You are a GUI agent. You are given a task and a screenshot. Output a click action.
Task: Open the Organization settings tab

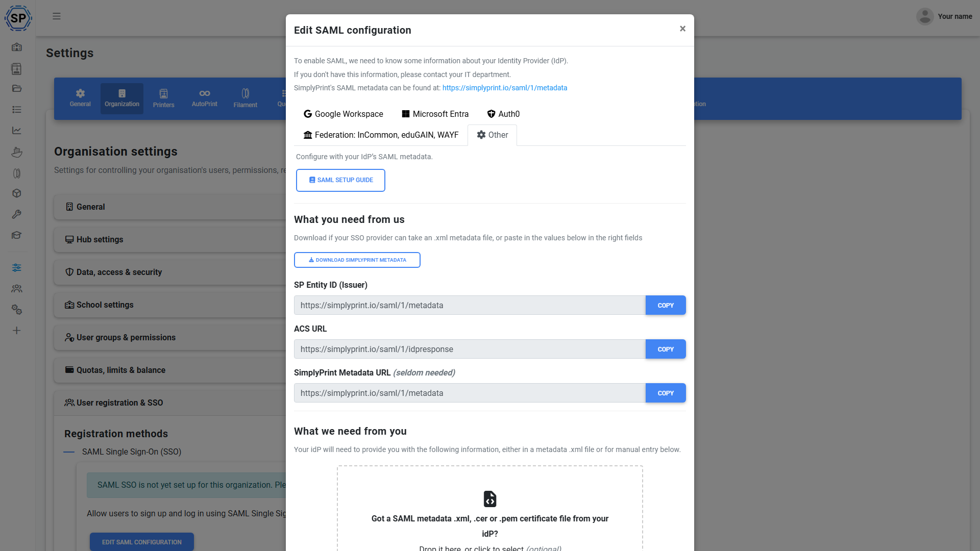tap(122, 98)
